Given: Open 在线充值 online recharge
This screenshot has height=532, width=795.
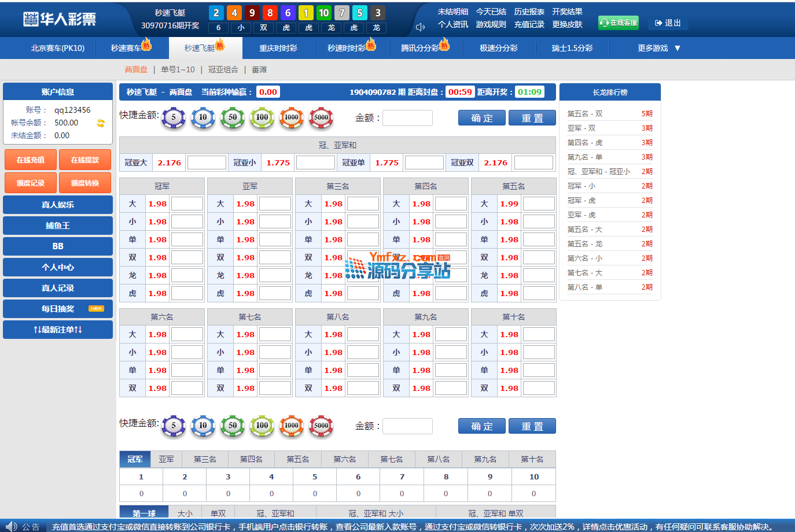Looking at the screenshot, I should click(31, 160).
